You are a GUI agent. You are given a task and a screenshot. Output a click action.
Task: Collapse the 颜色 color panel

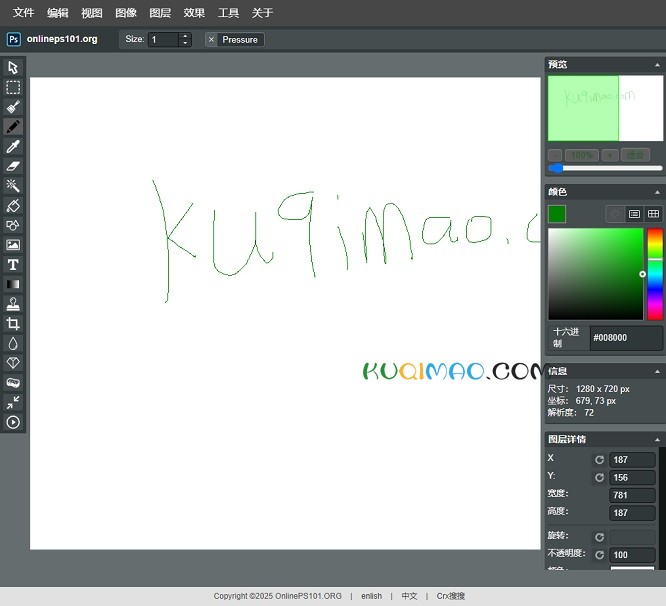coord(657,192)
